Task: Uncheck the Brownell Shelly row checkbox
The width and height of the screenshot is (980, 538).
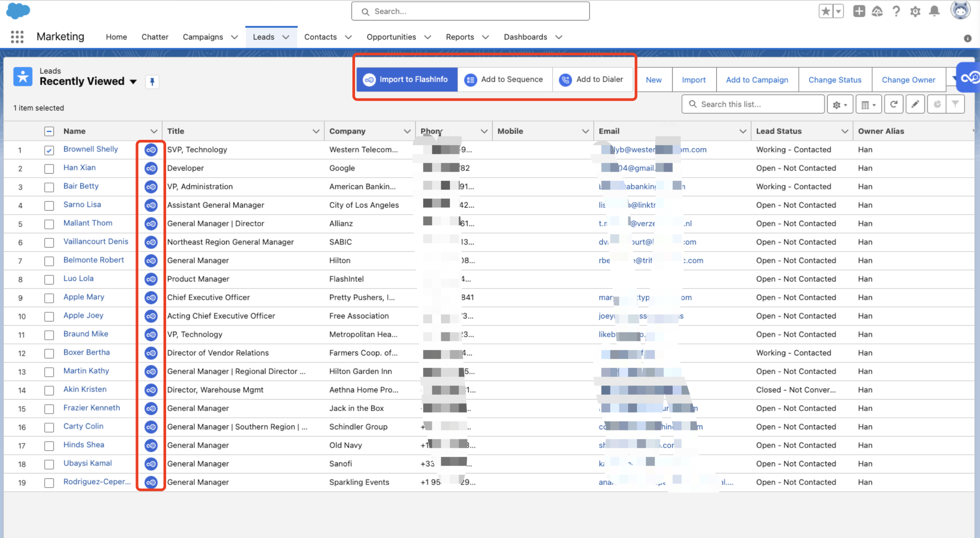Action: [x=49, y=151]
